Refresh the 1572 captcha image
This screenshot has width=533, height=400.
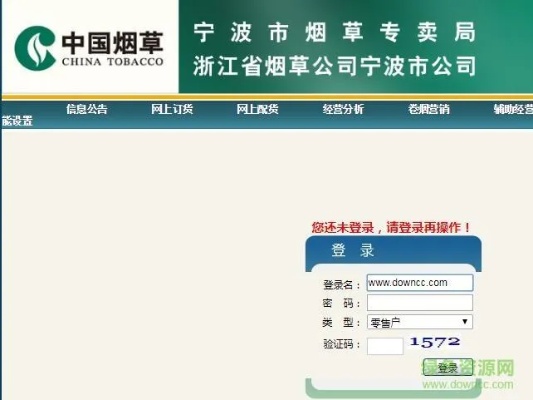click(435, 342)
